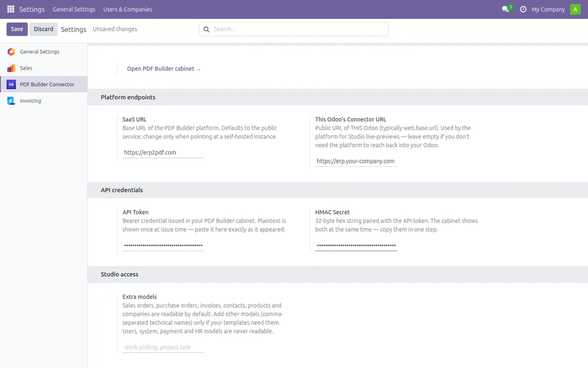
Task: Click the HMAC Secret password field
Action: coord(356,245)
